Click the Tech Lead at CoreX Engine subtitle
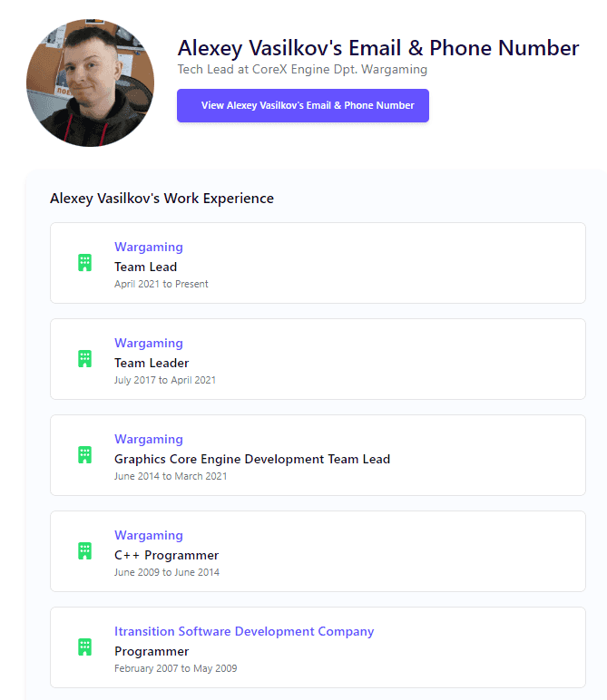Viewport: 607px width, 700px height. (x=302, y=70)
